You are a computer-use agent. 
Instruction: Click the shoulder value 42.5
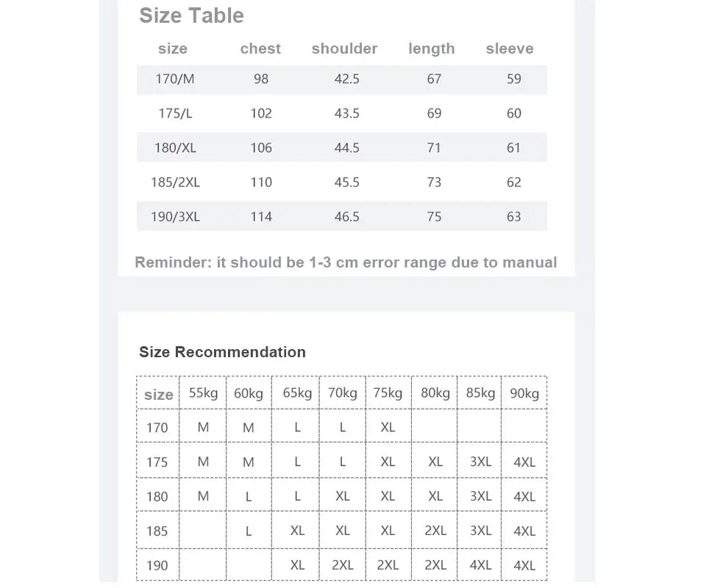[x=346, y=79]
